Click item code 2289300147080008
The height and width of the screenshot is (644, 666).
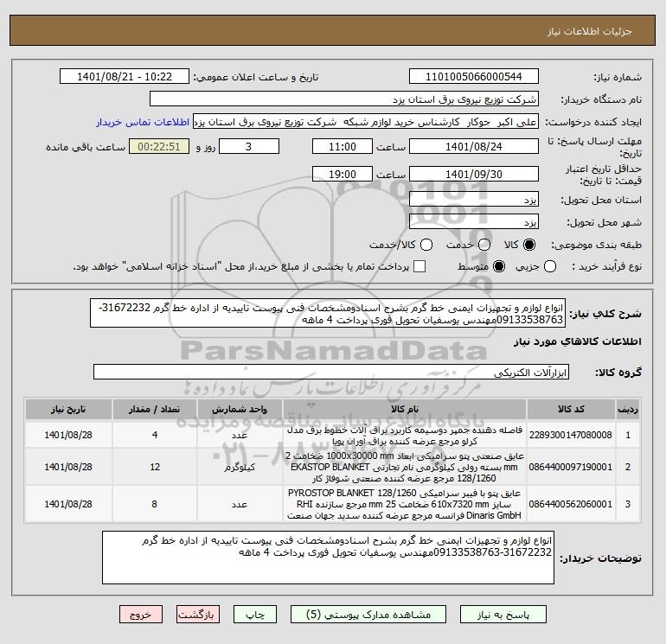(571, 435)
